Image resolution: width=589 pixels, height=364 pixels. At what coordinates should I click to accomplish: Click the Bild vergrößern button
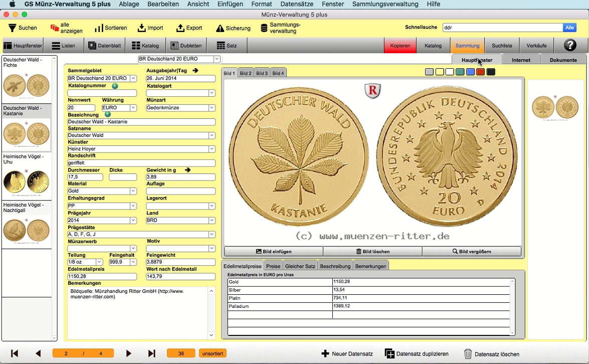[472, 251]
